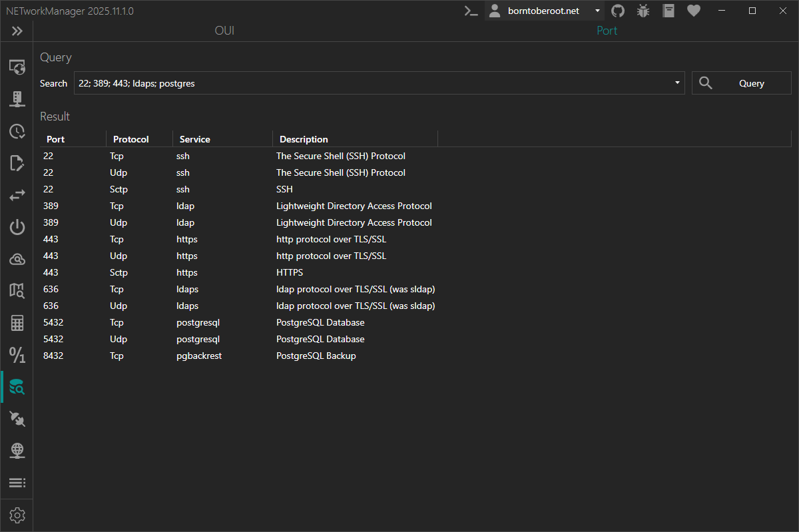Open IP Geolocation map search icon
The width and height of the screenshot is (799, 532).
(x=17, y=290)
